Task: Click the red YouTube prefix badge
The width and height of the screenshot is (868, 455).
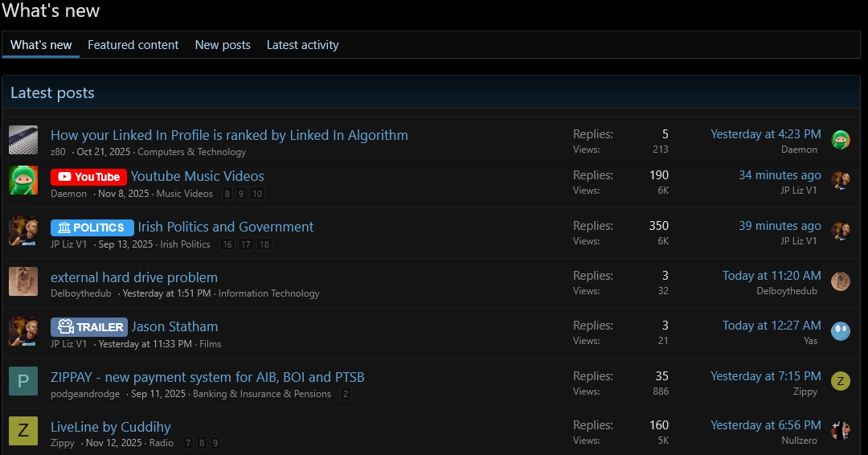Action: (x=88, y=177)
